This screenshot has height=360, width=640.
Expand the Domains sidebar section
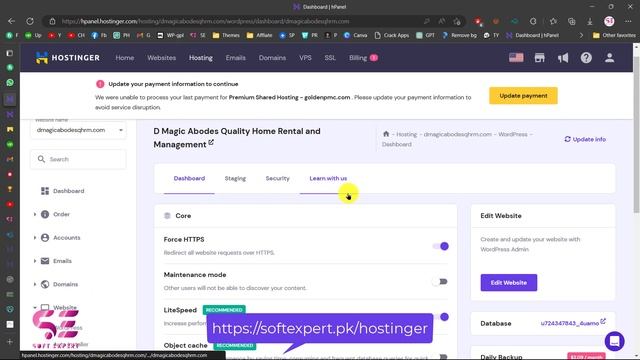click(35, 284)
